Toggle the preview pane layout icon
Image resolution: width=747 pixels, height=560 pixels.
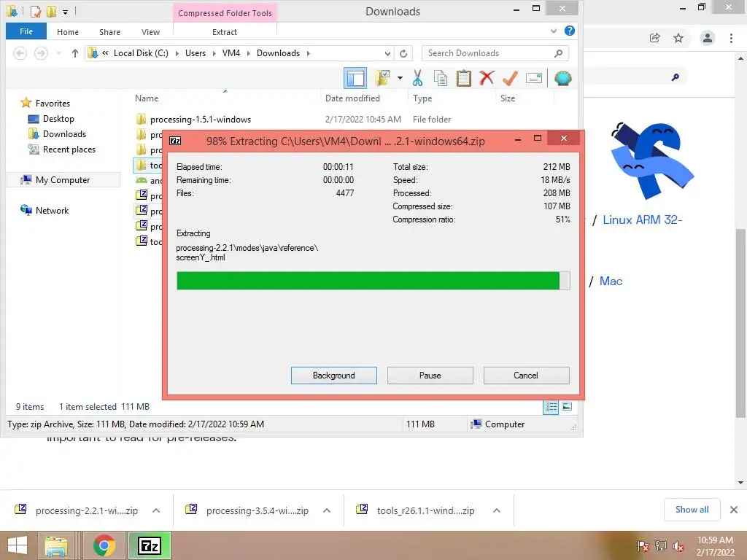(x=355, y=78)
